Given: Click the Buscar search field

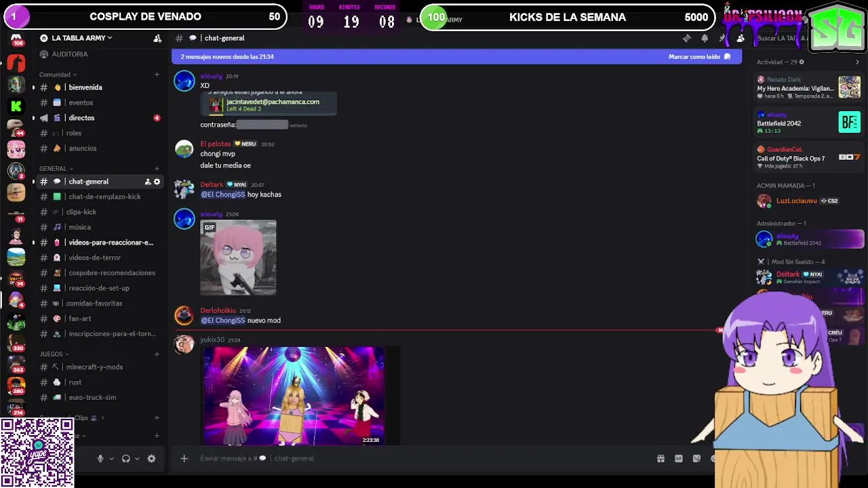Looking at the screenshot, I should coord(781,39).
